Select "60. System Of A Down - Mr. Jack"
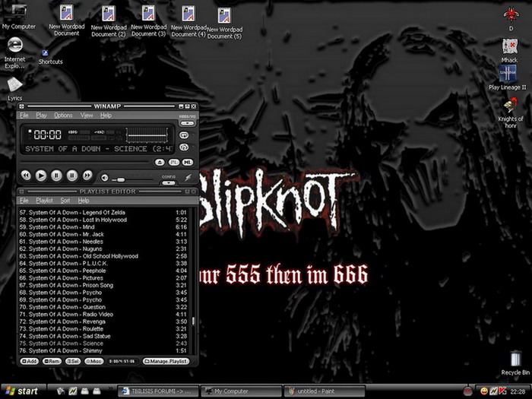This screenshot has height=399, width=532. [103, 234]
